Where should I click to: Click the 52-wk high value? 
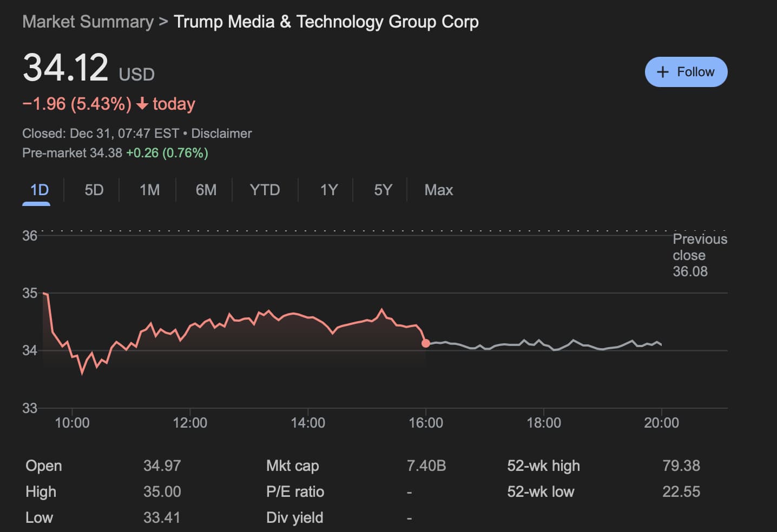[682, 465]
